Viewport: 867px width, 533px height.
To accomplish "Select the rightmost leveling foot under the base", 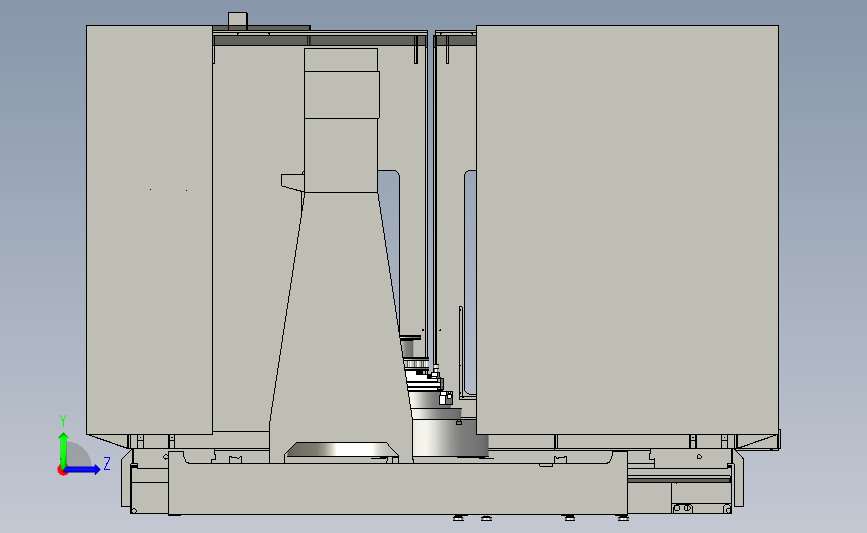I will tap(623, 518).
